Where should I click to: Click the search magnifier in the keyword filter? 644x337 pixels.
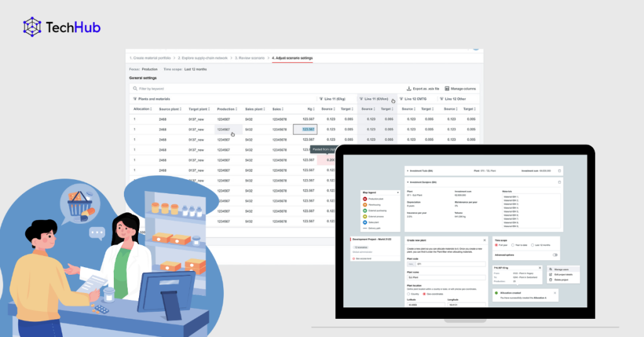click(135, 88)
